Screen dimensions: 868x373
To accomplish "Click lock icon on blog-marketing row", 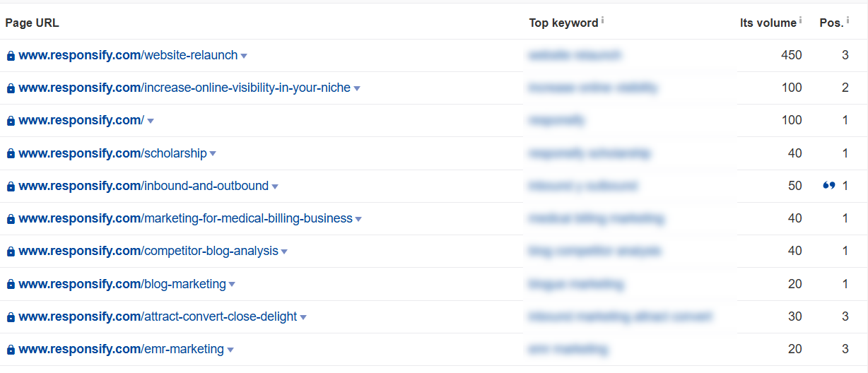I will [11, 285].
